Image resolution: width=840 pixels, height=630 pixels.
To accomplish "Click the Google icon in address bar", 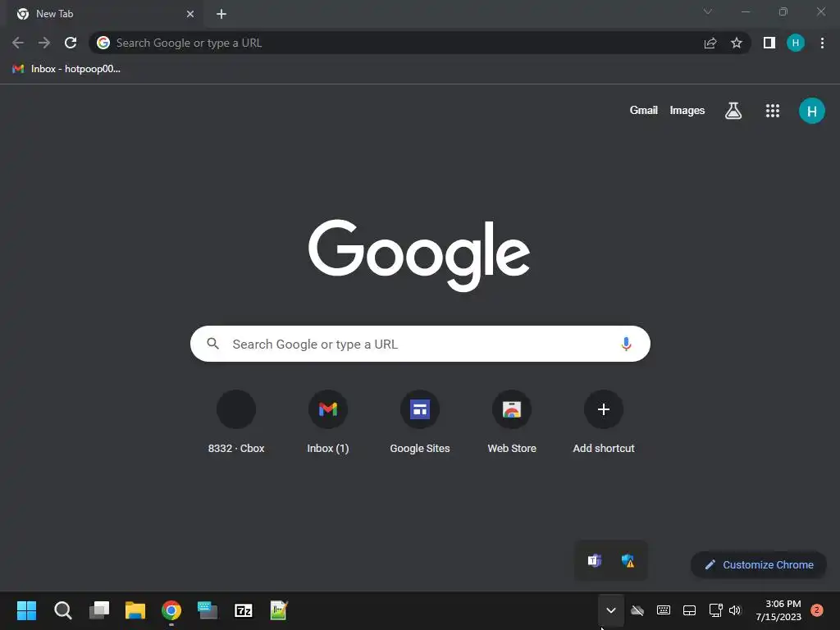I will (103, 43).
